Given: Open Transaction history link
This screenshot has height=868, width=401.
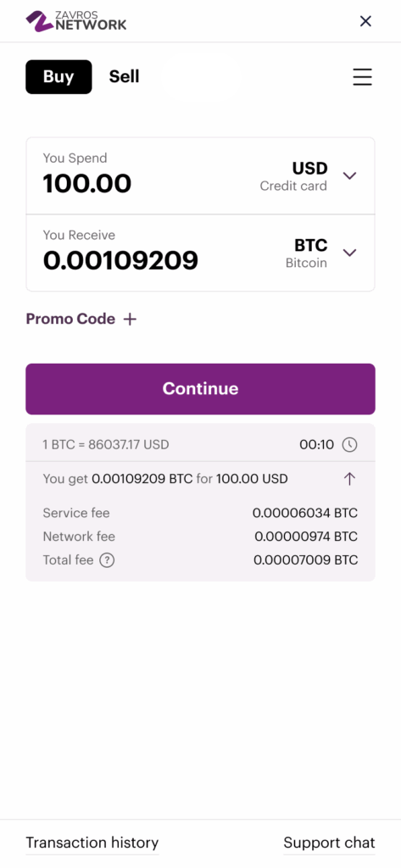Looking at the screenshot, I should [x=92, y=843].
